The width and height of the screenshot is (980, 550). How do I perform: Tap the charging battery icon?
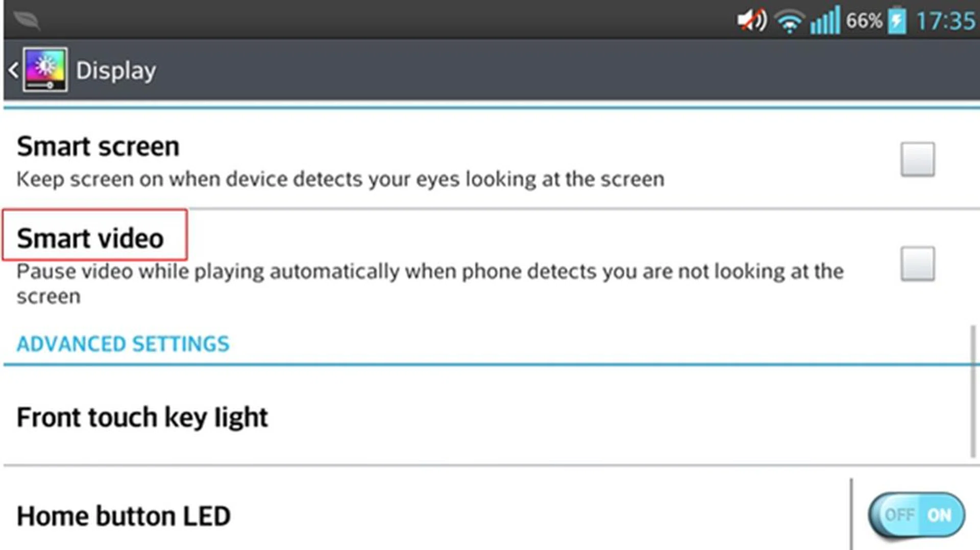(897, 21)
